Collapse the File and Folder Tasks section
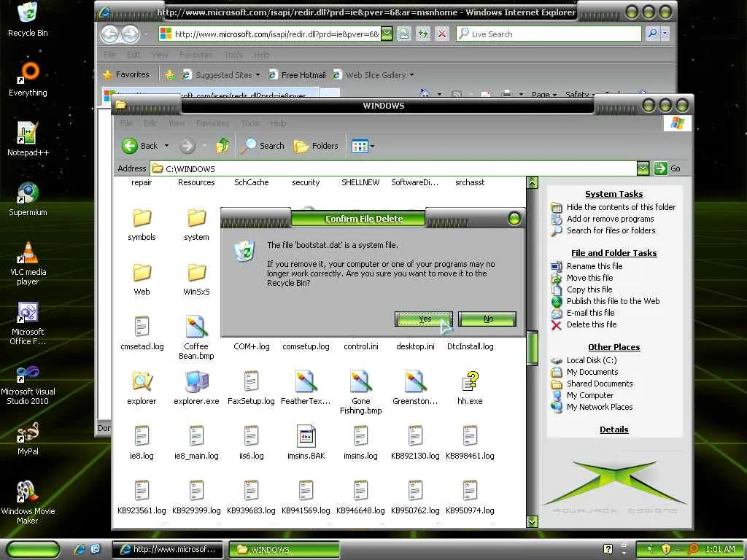The height and width of the screenshot is (560, 747). [614, 253]
